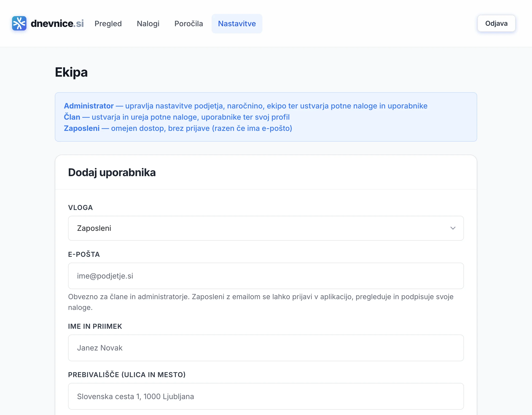The image size is (532, 415).
Task: Click the Dodaj uporabnika card heading
Action: pyautogui.click(x=112, y=172)
